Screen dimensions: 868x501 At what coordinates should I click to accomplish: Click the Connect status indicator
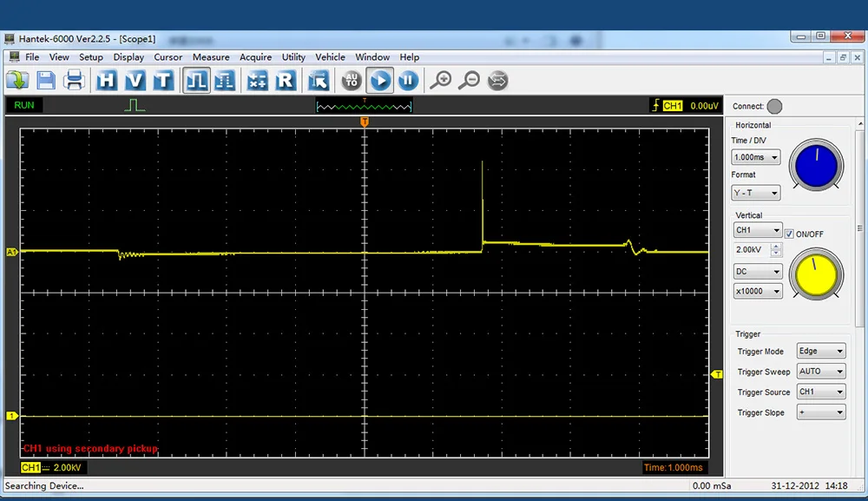coord(774,107)
